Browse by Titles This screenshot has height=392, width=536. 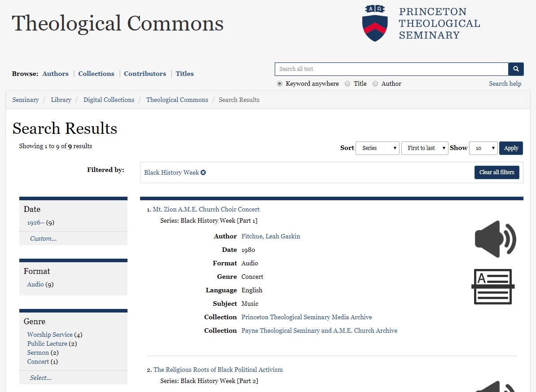pyautogui.click(x=185, y=74)
